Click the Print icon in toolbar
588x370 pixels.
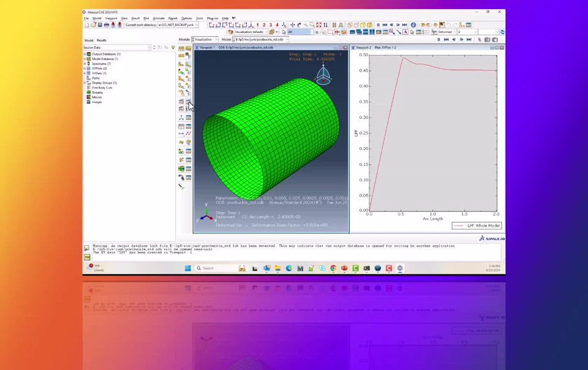pos(107,25)
